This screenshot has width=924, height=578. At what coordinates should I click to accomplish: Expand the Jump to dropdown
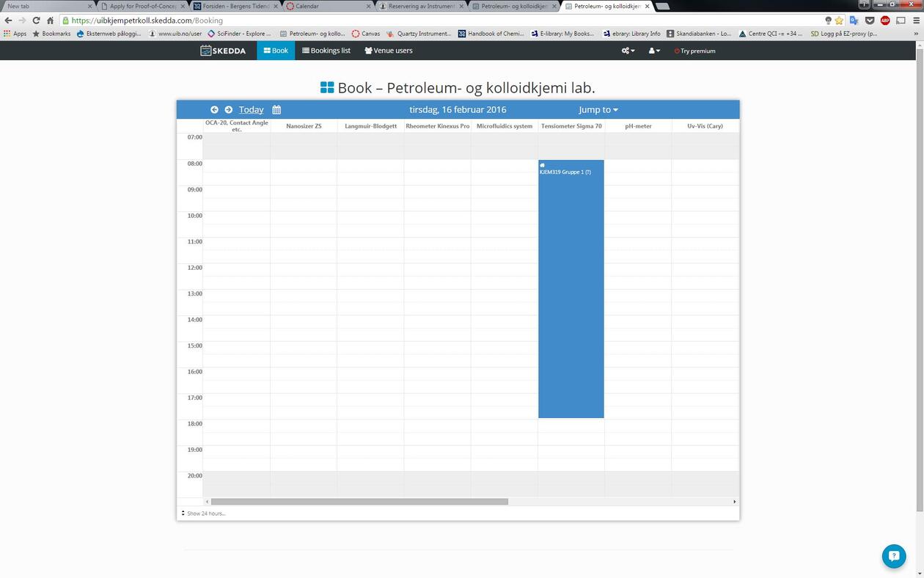pos(598,110)
